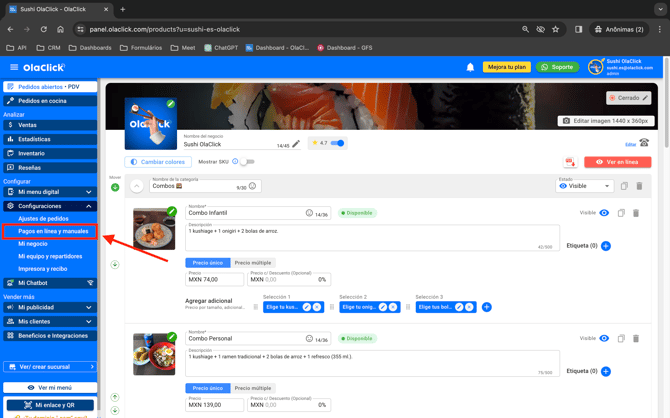The height and width of the screenshot is (418, 670).
Task: Open Cambiar colores picker
Action: pos(158,162)
